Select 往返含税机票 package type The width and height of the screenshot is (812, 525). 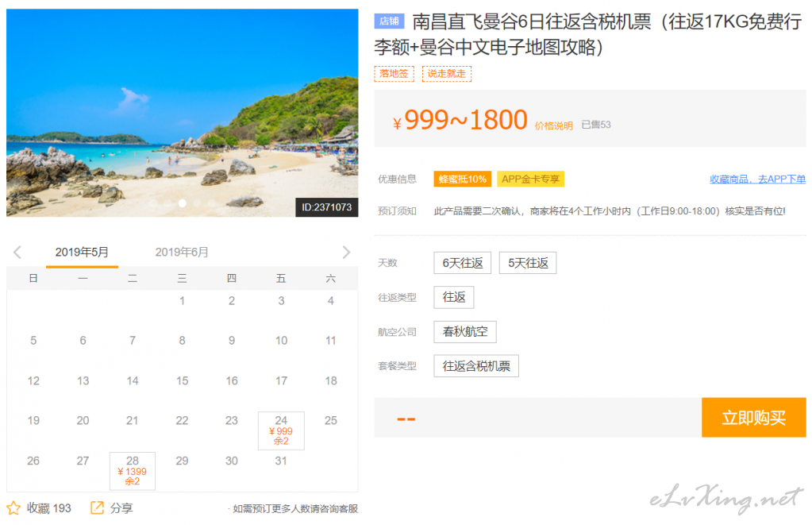click(476, 366)
